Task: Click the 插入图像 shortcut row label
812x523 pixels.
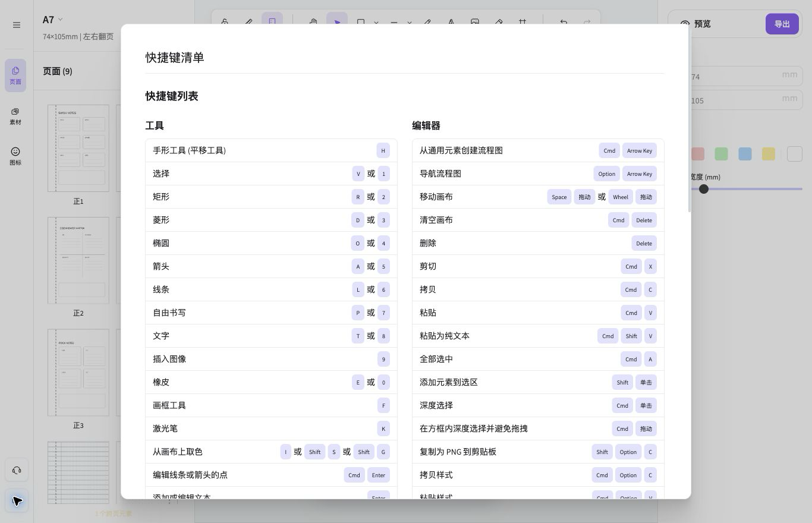Action: 169,359
